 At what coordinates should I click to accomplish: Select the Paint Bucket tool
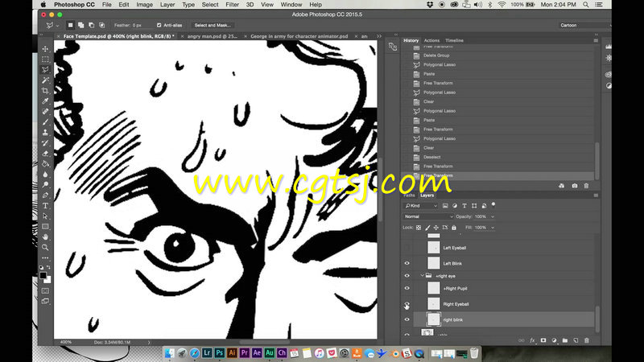(x=45, y=164)
